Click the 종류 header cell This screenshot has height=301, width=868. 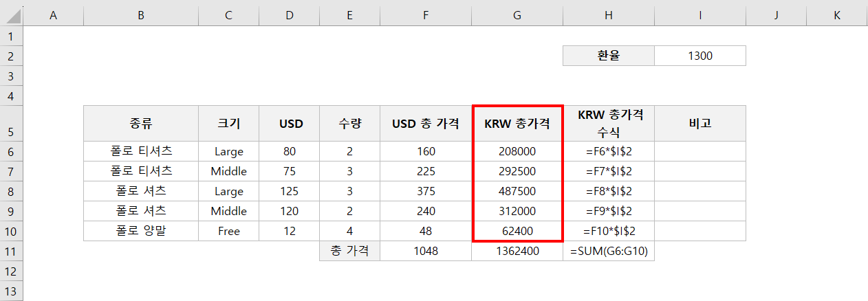click(x=141, y=124)
